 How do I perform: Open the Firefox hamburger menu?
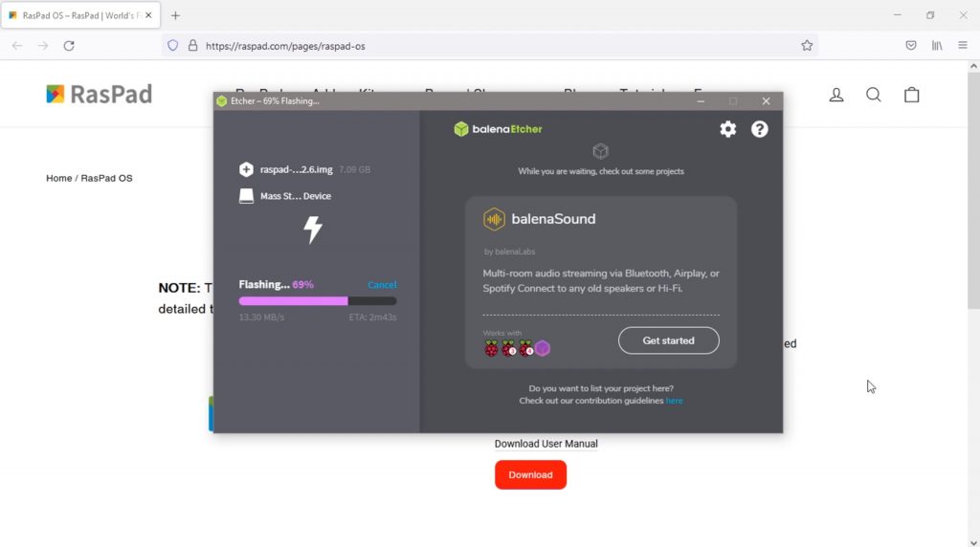coord(963,45)
